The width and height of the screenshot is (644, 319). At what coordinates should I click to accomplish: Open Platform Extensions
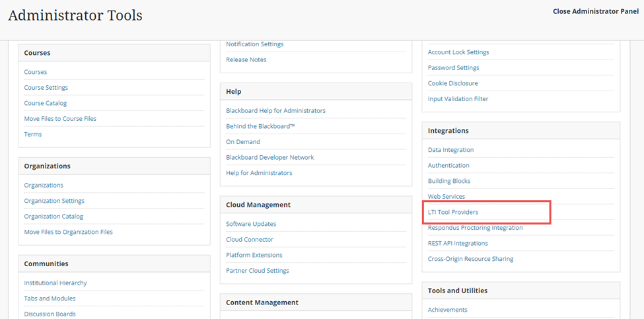254,255
